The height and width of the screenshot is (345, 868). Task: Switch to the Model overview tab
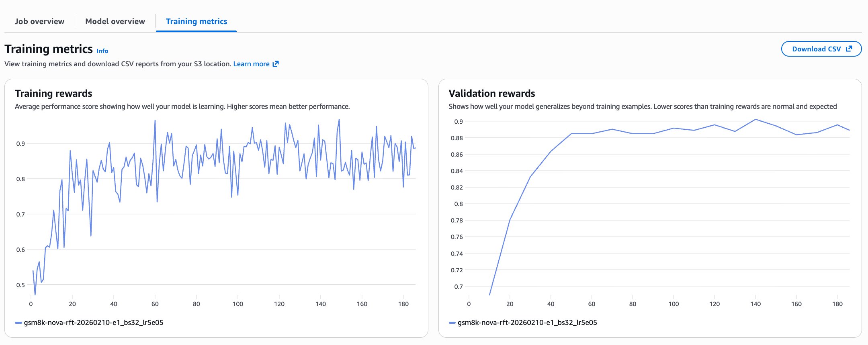(115, 22)
